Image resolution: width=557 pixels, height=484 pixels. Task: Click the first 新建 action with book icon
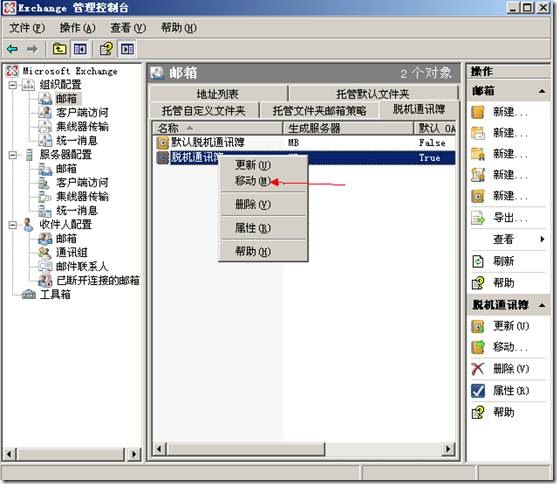(499, 112)
